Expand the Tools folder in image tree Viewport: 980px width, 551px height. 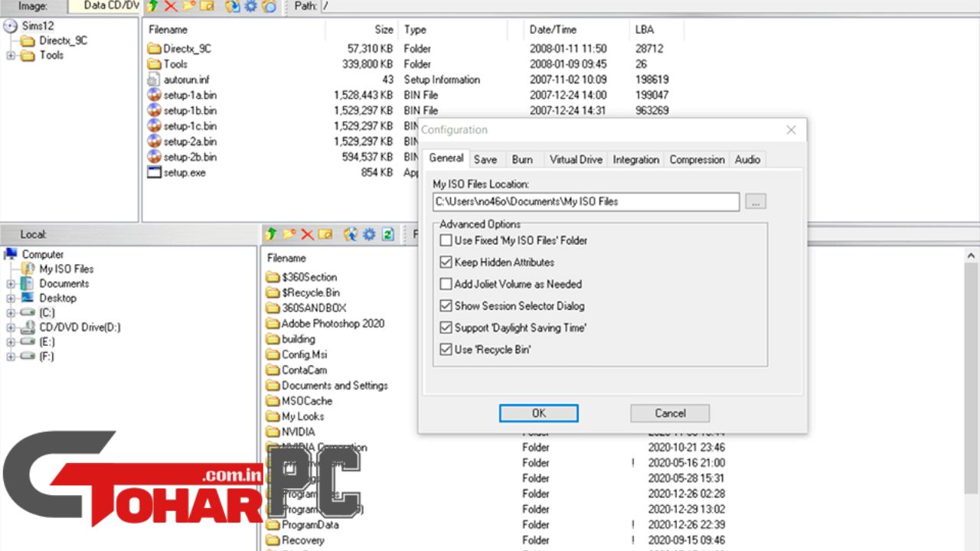click(x=11, y=55)
